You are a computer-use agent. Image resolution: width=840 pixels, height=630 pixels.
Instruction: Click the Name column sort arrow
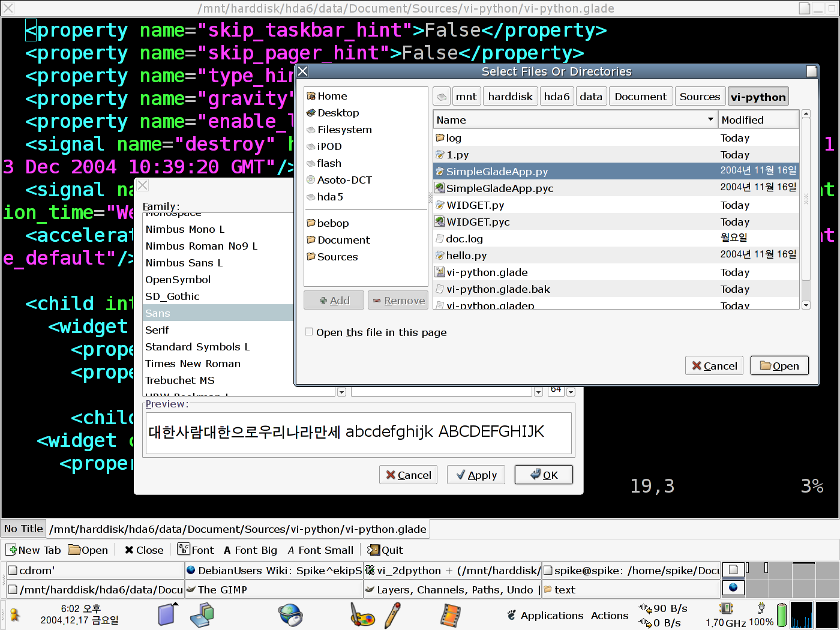pyautogui.click(x=710, y=119)
